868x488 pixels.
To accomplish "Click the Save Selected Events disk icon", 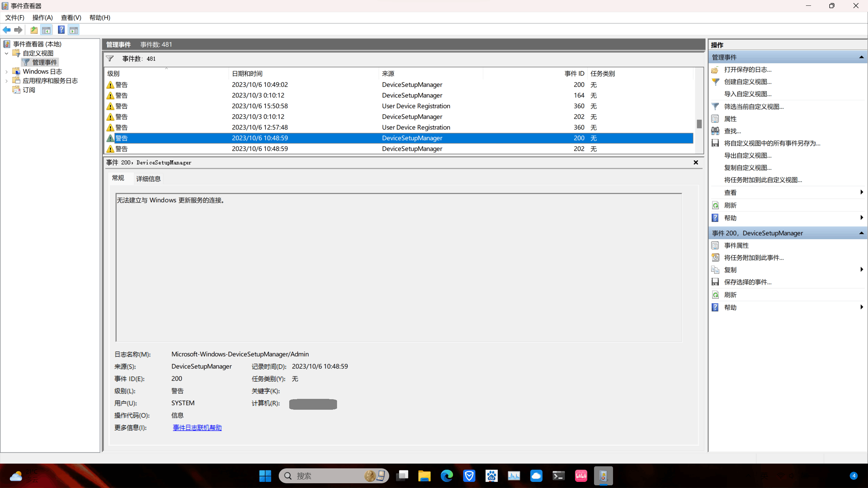I will pyautogui.click(x=715, y=282).
